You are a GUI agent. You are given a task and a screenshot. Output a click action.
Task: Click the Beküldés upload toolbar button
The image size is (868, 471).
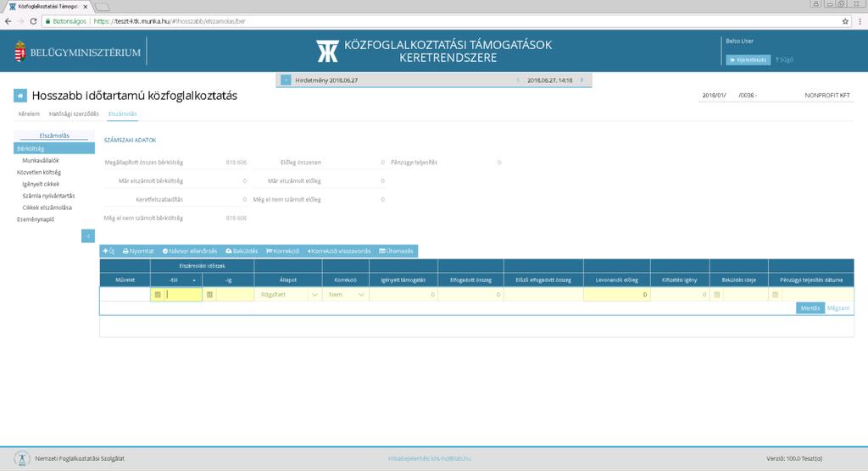242,252
